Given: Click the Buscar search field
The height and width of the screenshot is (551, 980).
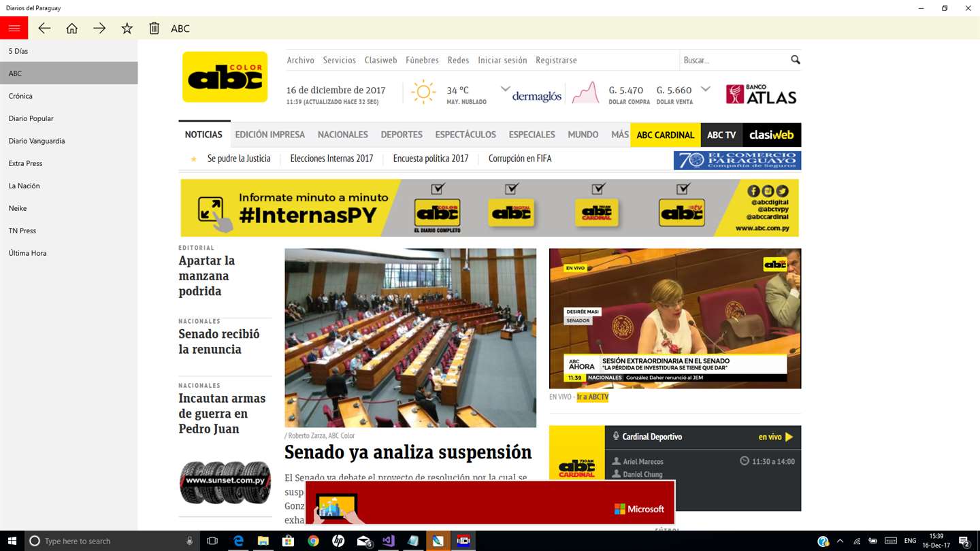Looking at the screenshot, I should pyautogui.click(x=735, y=60).
